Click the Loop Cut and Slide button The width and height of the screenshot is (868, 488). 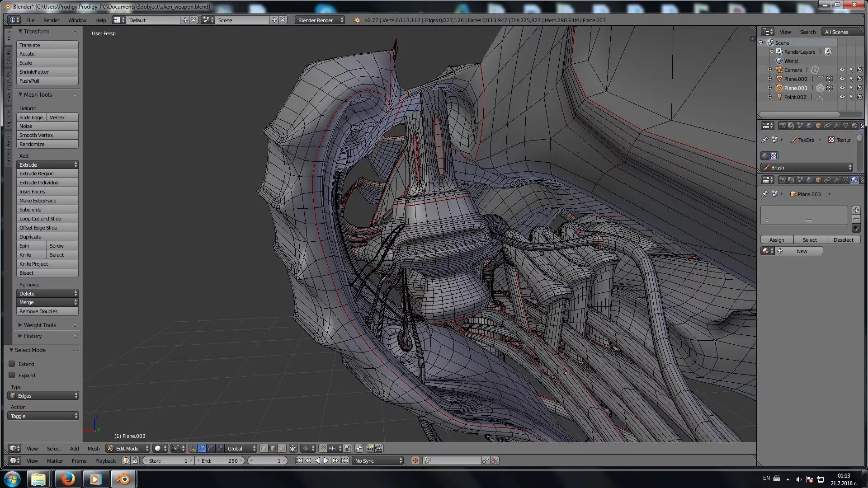(47, 219)
